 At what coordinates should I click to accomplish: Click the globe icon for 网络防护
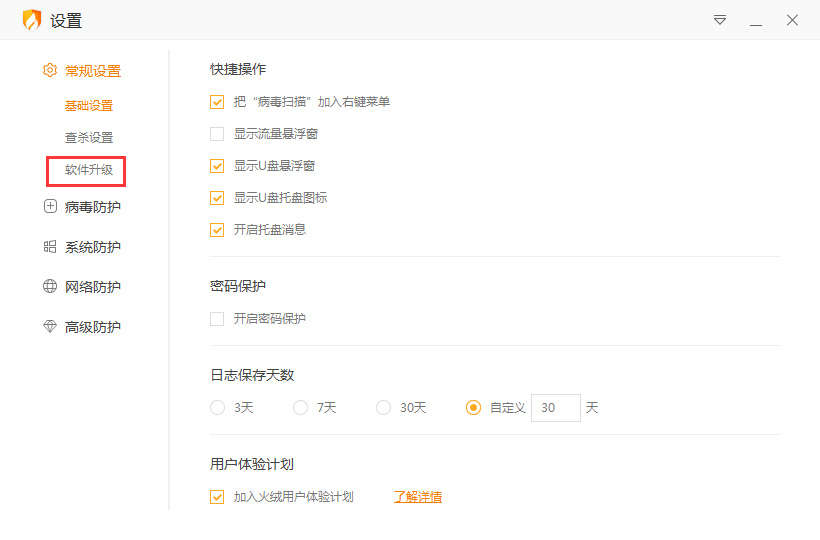click(50, 287)
